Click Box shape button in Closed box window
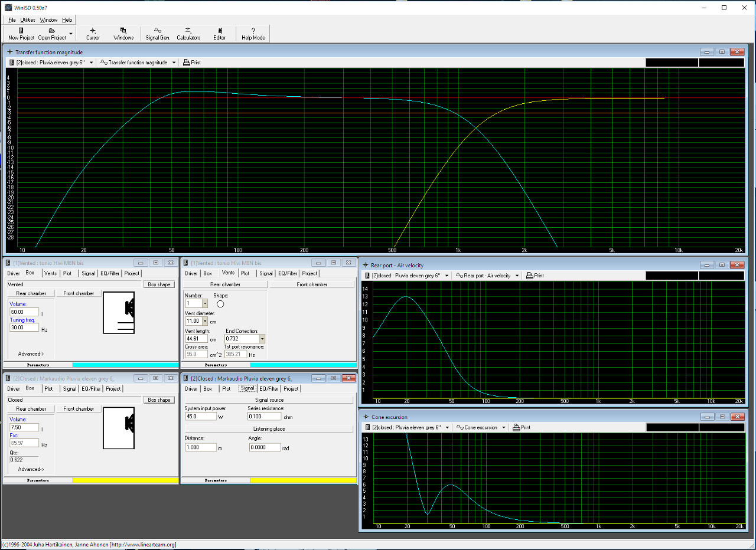 pos(159,400)
